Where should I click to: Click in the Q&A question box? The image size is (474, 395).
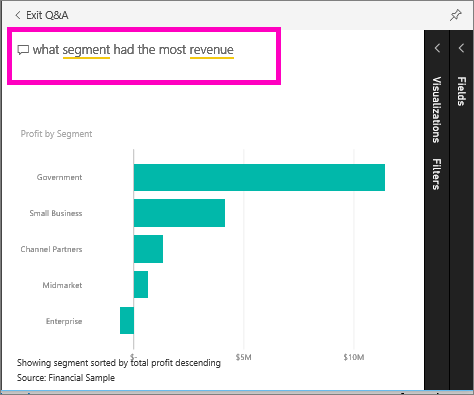coord(144,56)
